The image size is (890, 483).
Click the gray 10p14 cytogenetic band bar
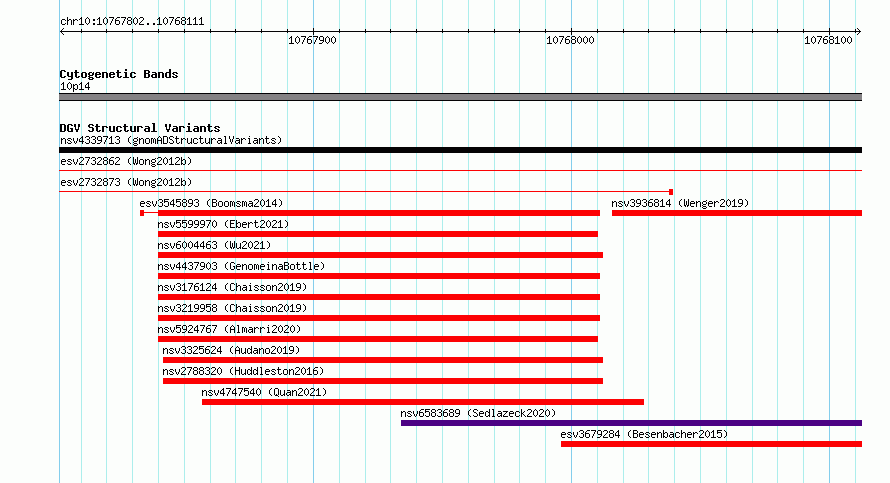(460, 98)
